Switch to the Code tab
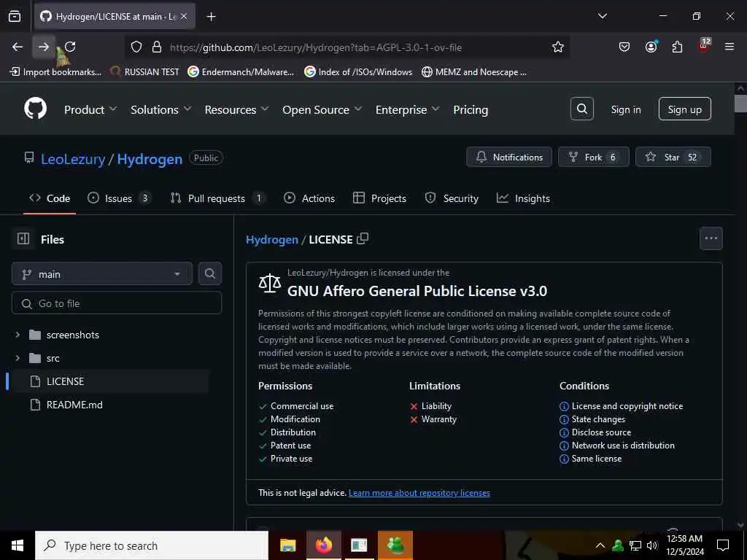 point(50,198)
